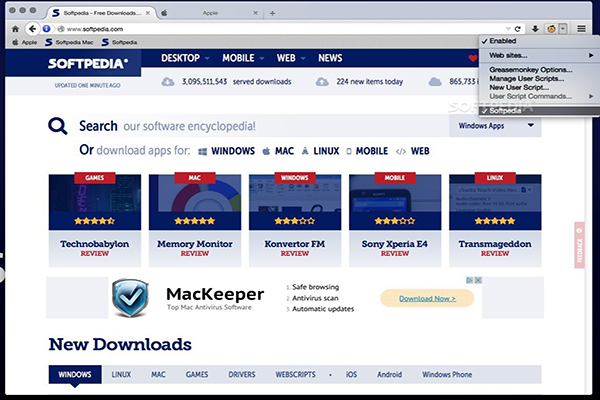Click the Memory Monitor thumbnail image
600x400 pixels.
195,193
